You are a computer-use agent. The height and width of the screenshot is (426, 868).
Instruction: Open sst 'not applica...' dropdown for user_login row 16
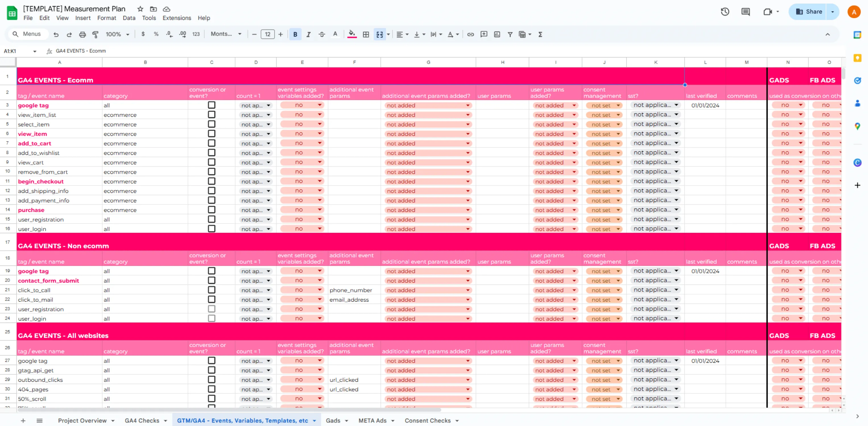point(655,229)
